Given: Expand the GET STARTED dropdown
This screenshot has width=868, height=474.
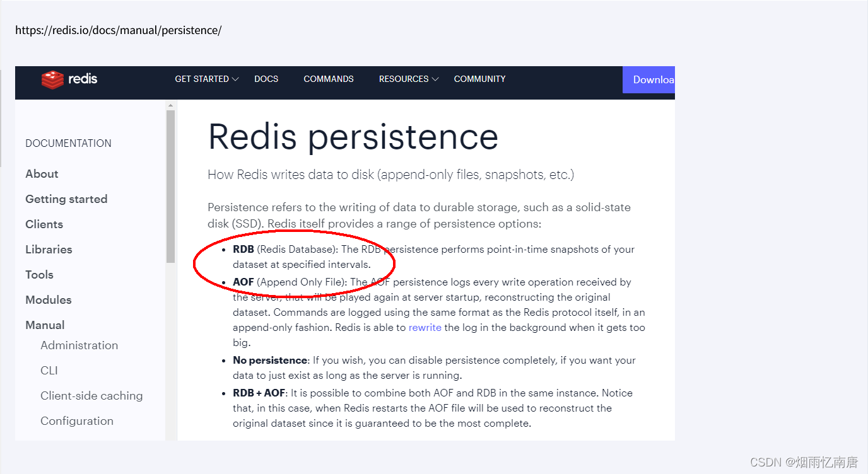Looking at the screenshot, I should (202, 79).
